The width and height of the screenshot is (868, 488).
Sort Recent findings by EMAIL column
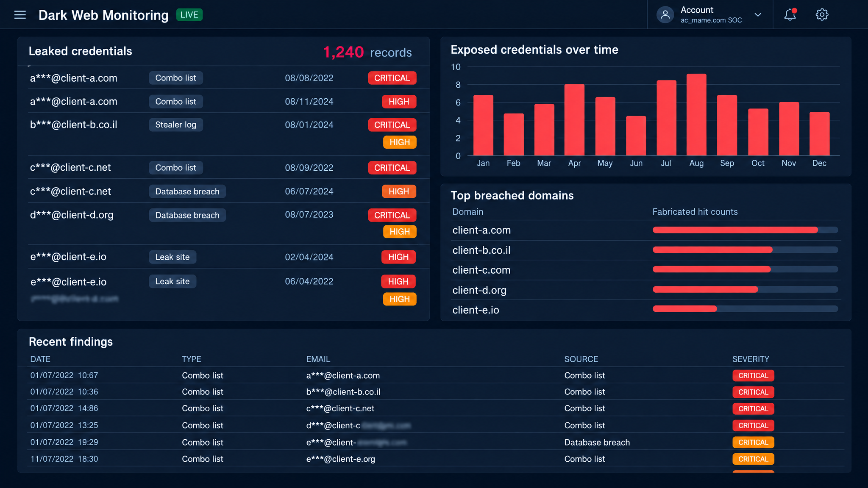(x=318, y=359)
